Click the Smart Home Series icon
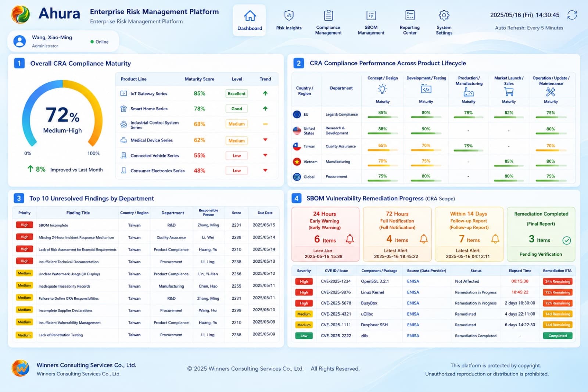588x392 pixels. 124,109
